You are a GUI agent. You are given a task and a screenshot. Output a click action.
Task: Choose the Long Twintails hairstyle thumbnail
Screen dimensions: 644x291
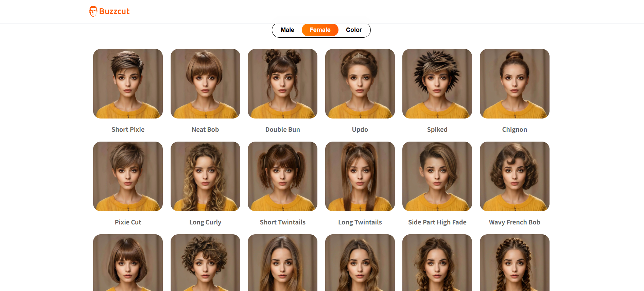pos(360,176)
